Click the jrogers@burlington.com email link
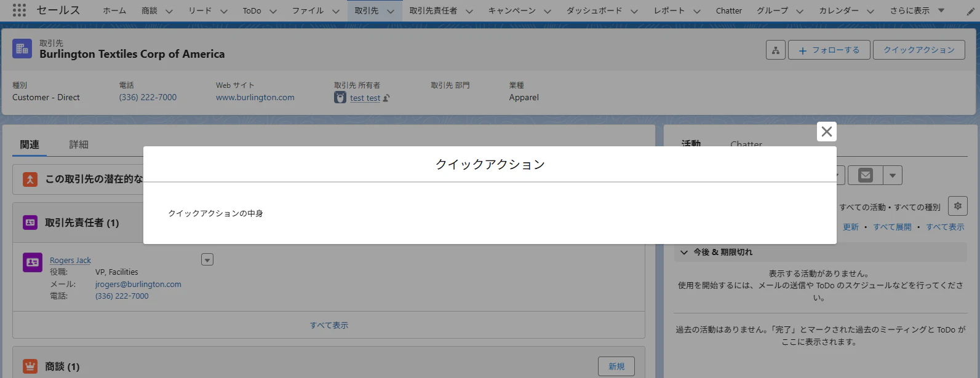980x378 pixels. 138,284
